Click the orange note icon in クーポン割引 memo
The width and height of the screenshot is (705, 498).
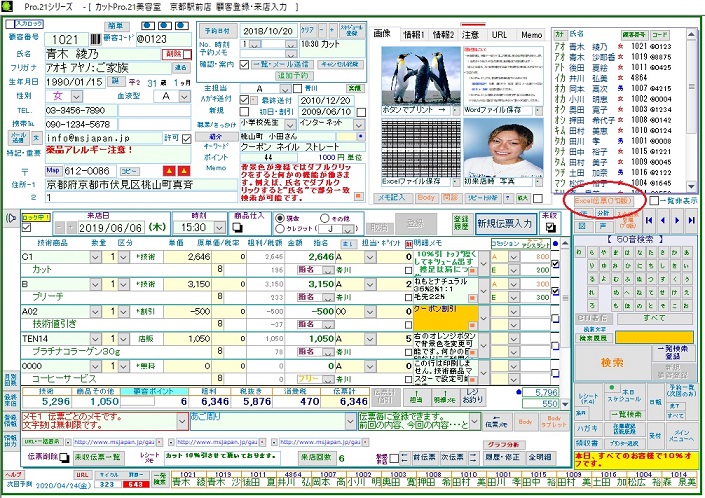[472, 326]
